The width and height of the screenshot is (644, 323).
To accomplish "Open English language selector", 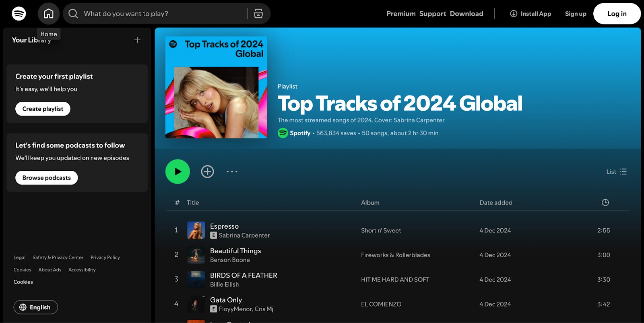I will tap(36, 307).
